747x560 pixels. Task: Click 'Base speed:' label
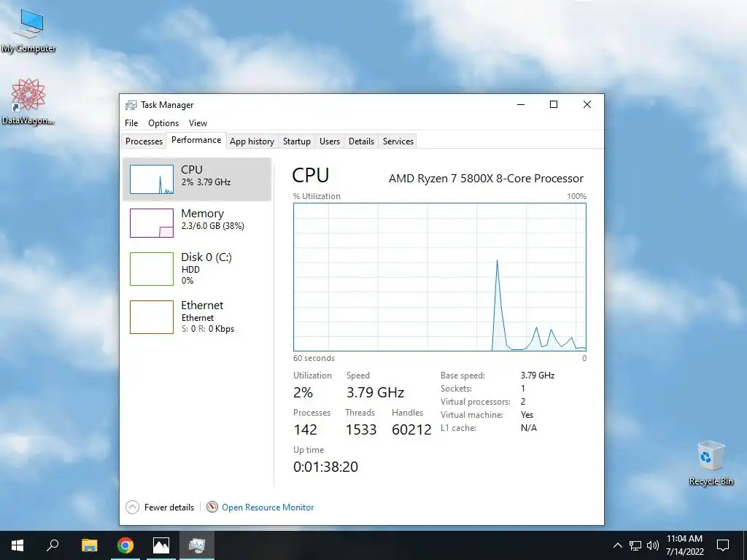pos(462,376)
